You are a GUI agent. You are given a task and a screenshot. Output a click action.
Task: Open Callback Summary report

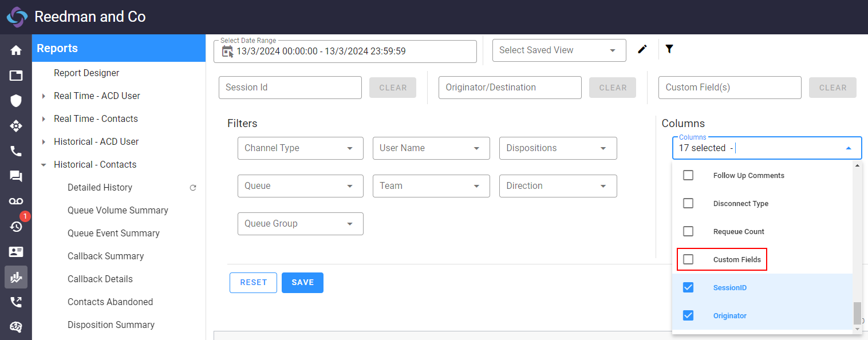[x=105, y=256]
